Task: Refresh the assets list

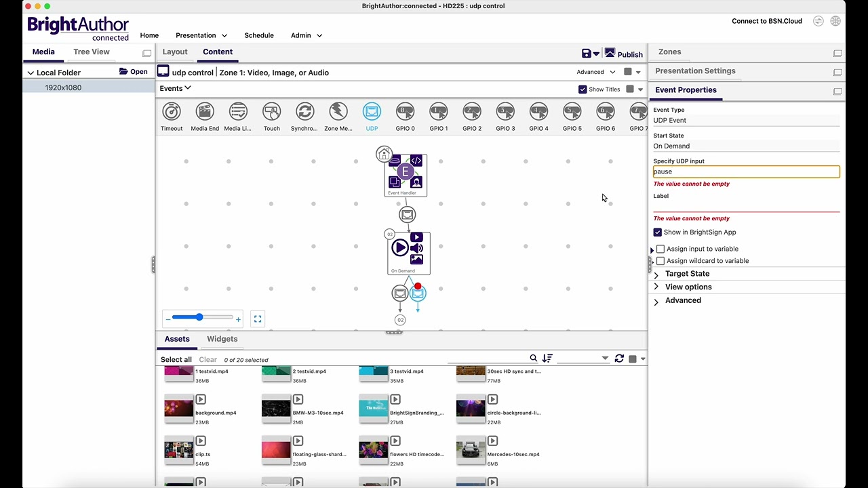Action: tap(619, 359)
